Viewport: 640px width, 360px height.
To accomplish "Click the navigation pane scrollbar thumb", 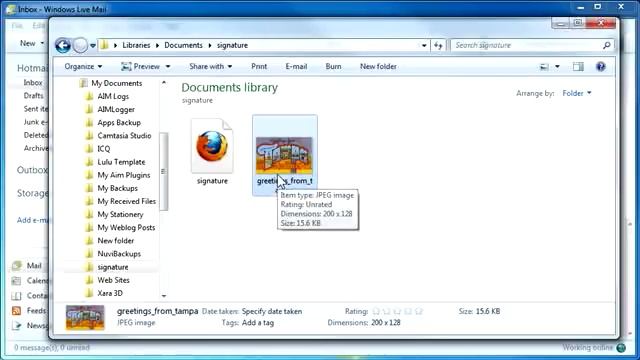I will tap(164, 171).
